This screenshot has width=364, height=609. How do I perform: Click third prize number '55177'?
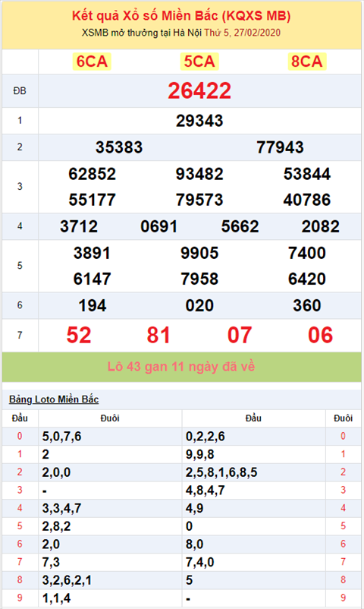coord(92,200)
